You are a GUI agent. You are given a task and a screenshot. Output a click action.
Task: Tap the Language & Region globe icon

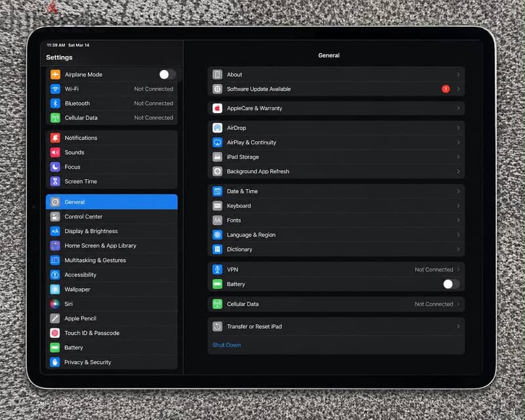point(217,235)
